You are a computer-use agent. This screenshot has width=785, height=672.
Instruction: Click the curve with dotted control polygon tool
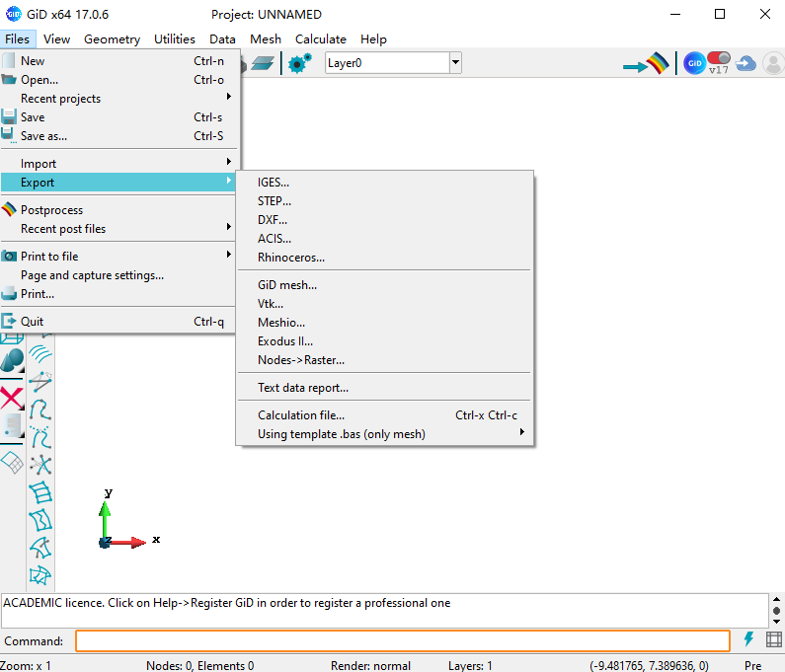pyautogui.click(x=40, y=437)
